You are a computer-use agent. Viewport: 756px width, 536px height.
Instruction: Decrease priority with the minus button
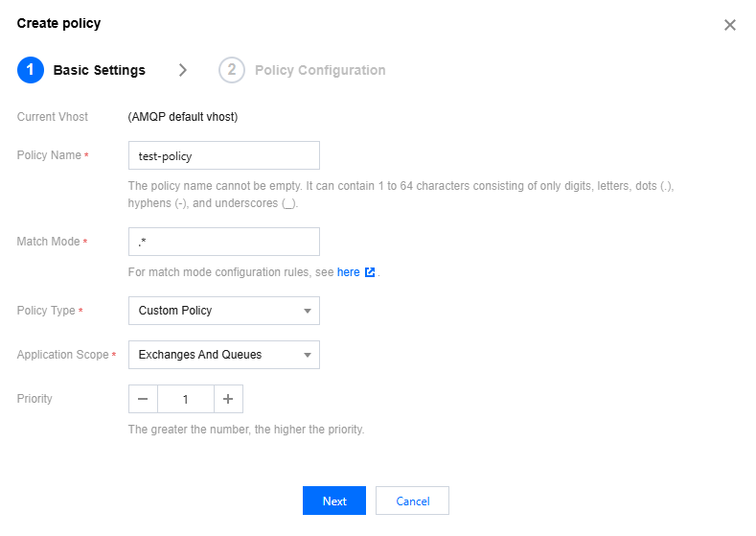point(143,399)
